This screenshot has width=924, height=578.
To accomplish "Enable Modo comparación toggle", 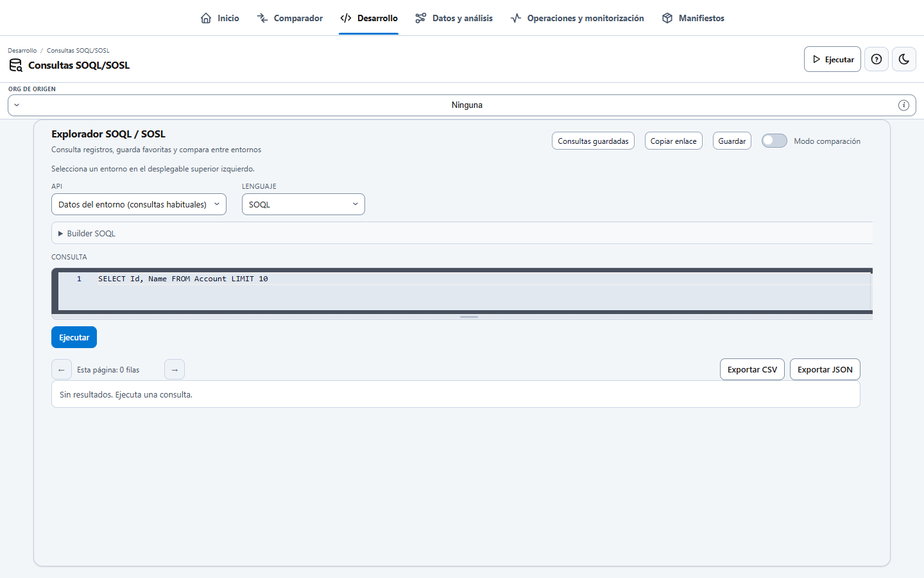I will click(x=774, y=141).
